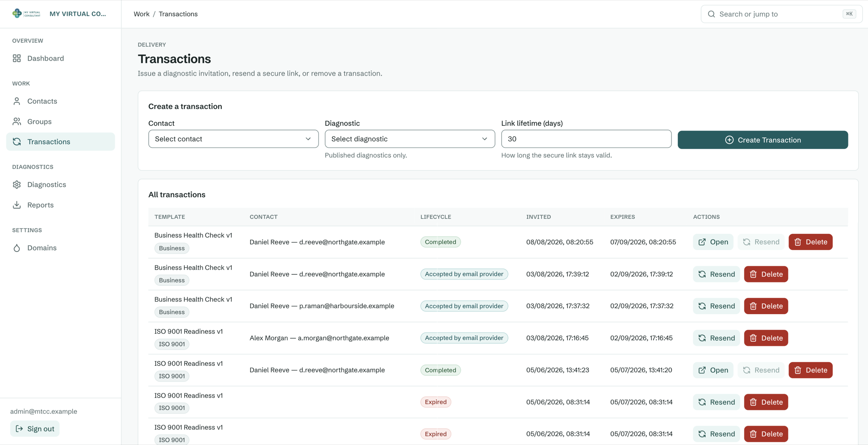
Task: Resend the p.raman@harbourside.example transaction
Action: click(716, 306)
